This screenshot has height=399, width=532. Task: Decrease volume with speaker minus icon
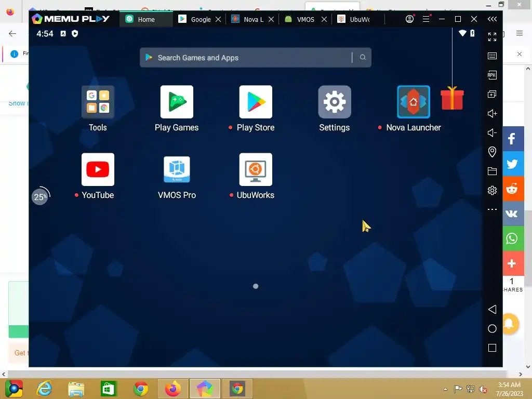tap(493, 132)
